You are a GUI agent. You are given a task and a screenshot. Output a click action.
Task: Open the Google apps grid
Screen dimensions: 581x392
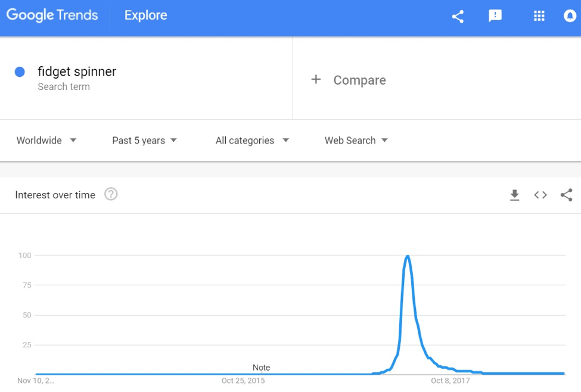(x=539, y=16)
